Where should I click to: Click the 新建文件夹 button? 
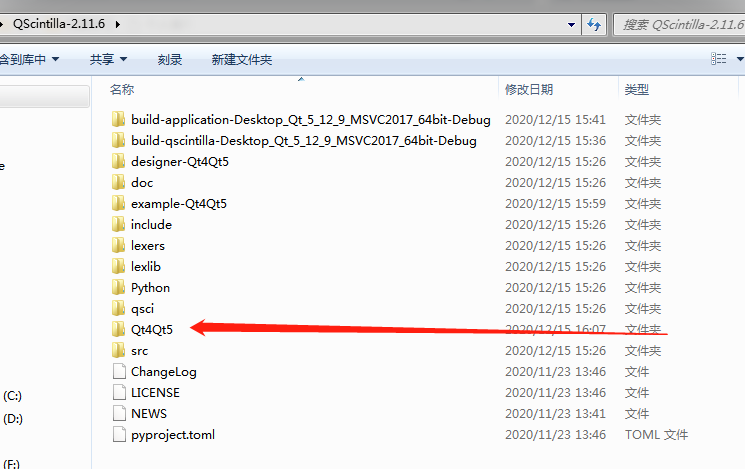(x=241, y=59)
